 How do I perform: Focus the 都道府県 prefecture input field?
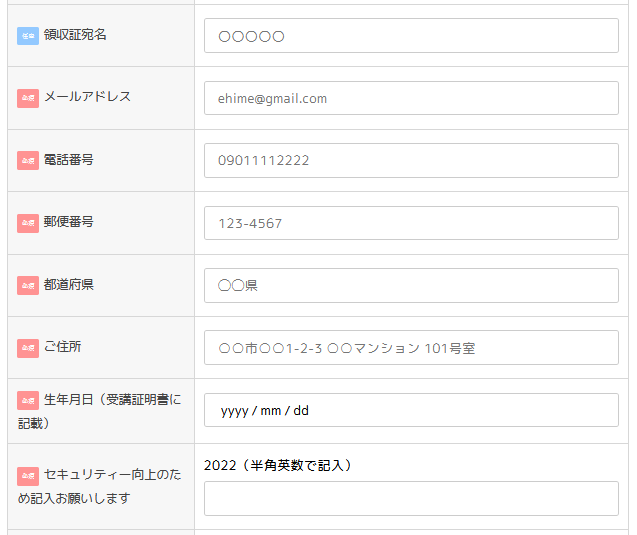click(x=411, y=286)
